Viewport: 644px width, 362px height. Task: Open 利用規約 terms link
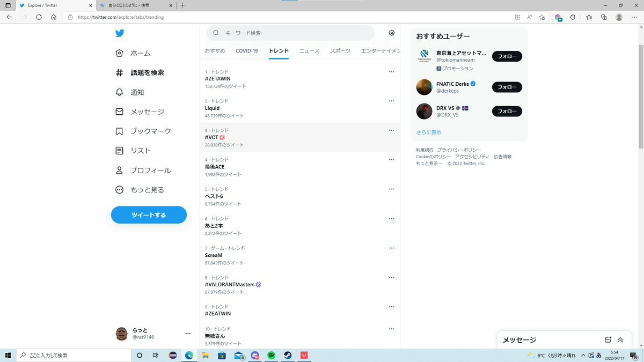(425, 150)
